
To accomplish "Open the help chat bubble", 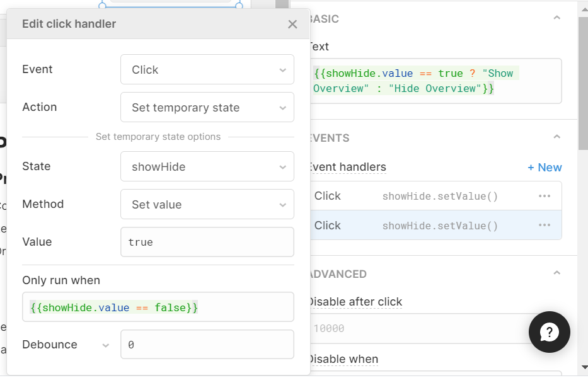I will 550,332.
